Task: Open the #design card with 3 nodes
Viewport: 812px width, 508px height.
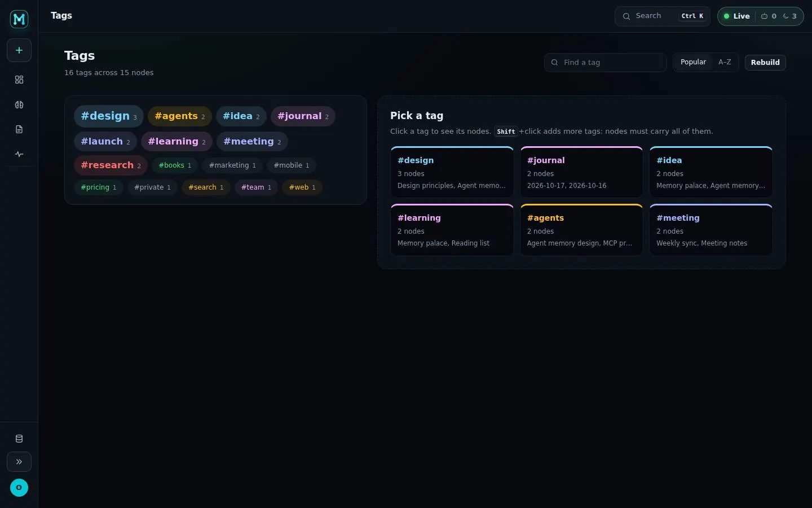Action: click(452, 172)
